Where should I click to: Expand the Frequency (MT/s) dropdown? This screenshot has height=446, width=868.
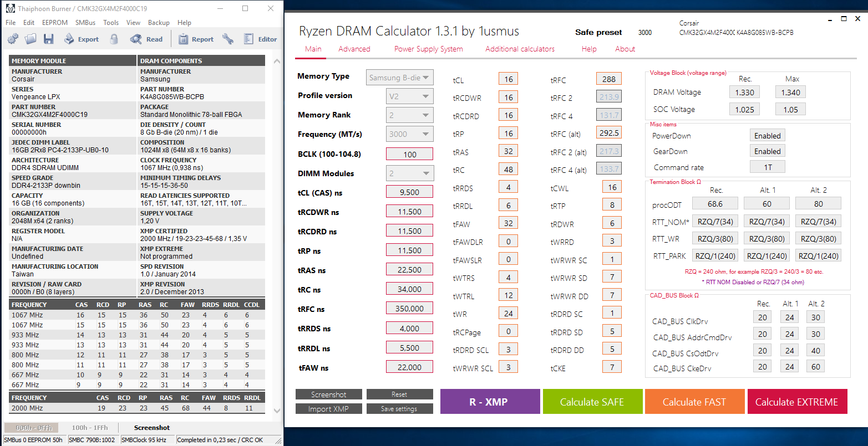coord(410,134)
